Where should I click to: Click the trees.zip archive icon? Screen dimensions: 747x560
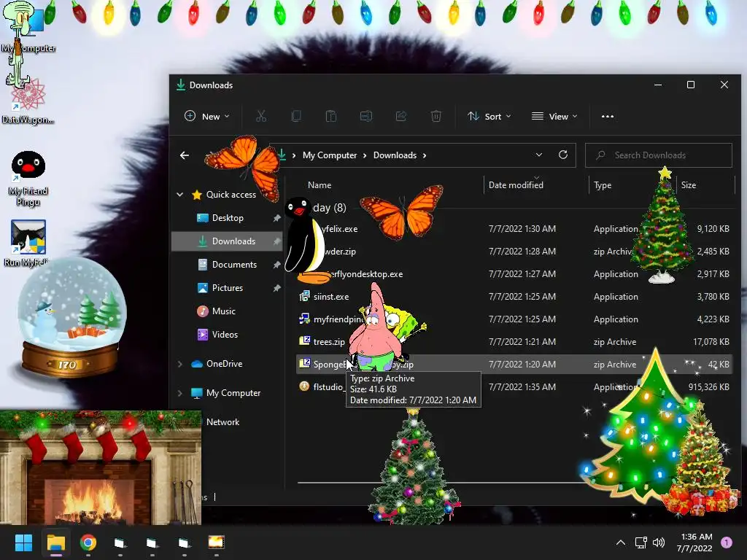[x=304, y=341]
